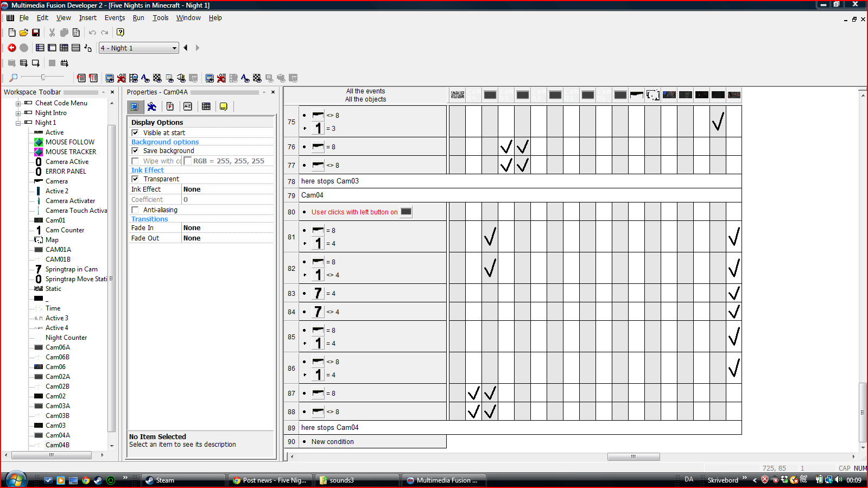This screenshot has height=488, width=868.
Task: Select Cam04B in the workspace tree
Action: tap(58, 445)
